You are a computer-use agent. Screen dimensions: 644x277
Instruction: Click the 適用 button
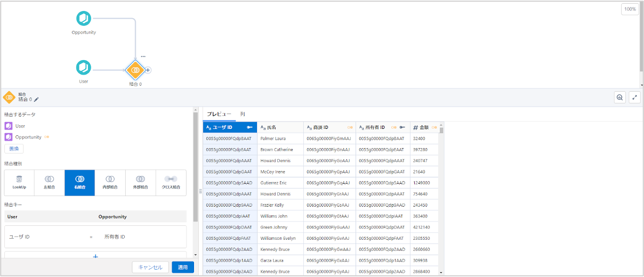pyautogui.click(x=183, y=267)
